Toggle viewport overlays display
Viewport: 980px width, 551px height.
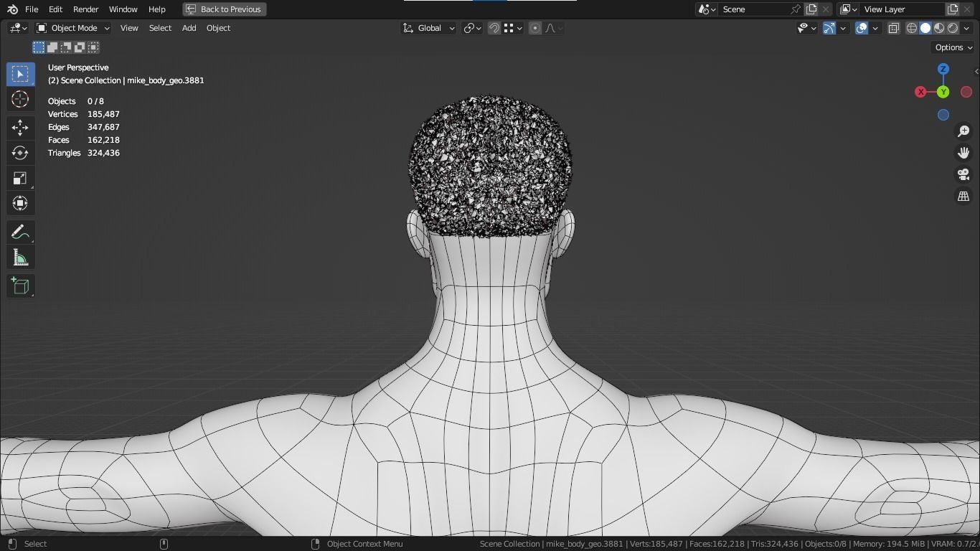[x=862, y=28]
